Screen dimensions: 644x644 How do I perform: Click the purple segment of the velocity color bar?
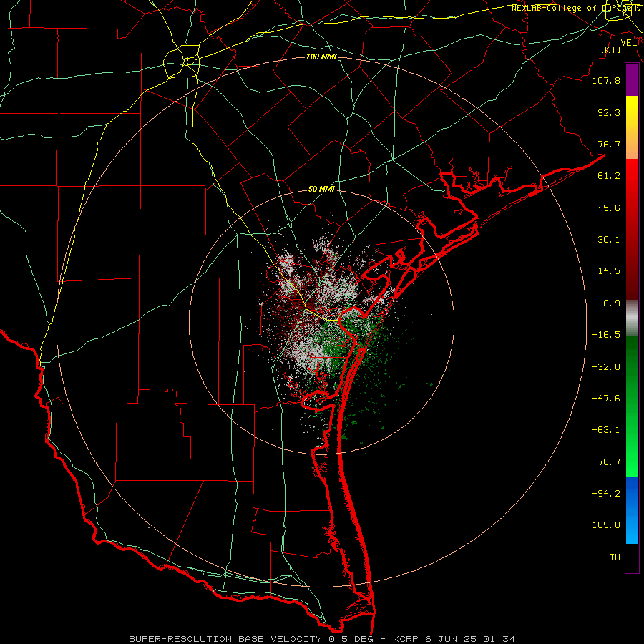pos(632,79)
